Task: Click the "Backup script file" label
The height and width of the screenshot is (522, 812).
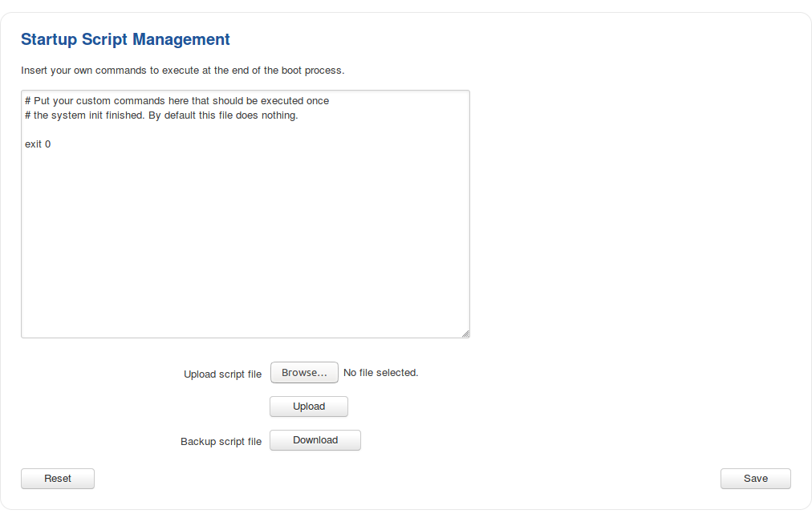Action: point(221,442)
